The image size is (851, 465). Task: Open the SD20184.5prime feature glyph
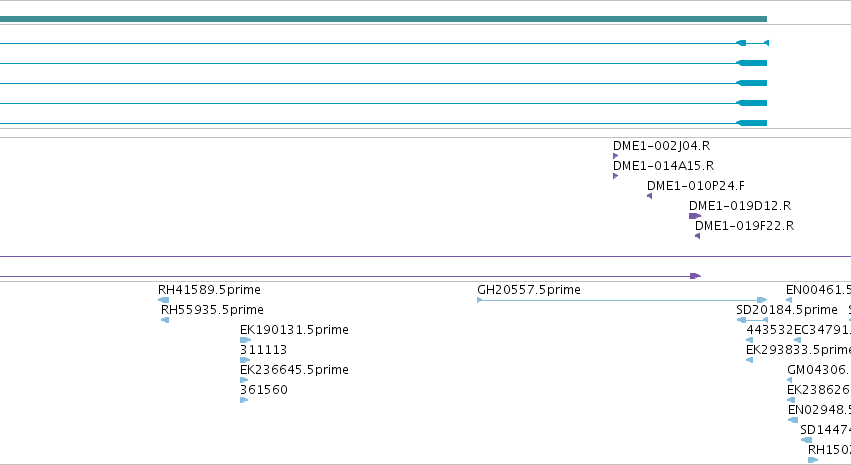pos(752,320)
